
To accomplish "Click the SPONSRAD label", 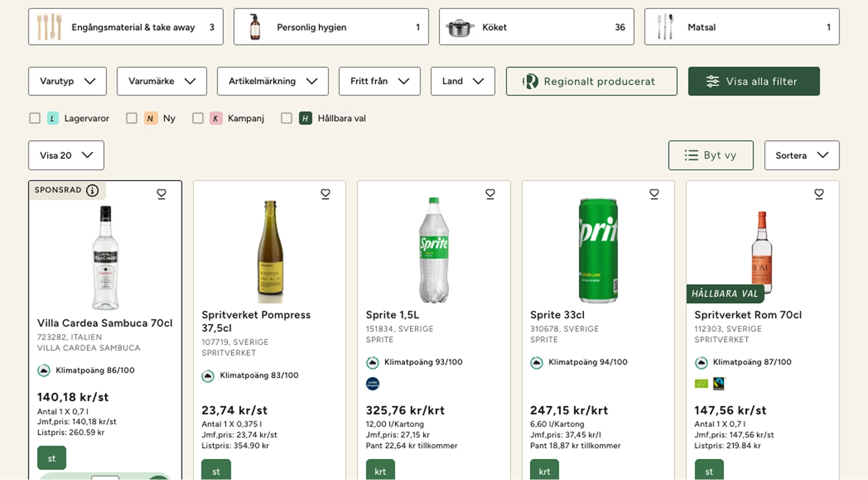I will tap(58, 190).
